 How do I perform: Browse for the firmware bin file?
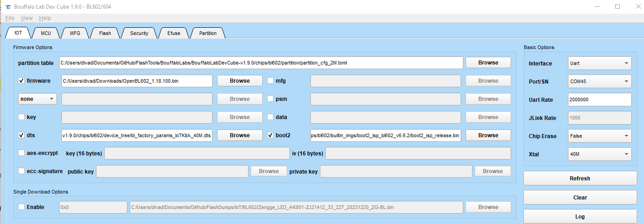click(240, 81)
